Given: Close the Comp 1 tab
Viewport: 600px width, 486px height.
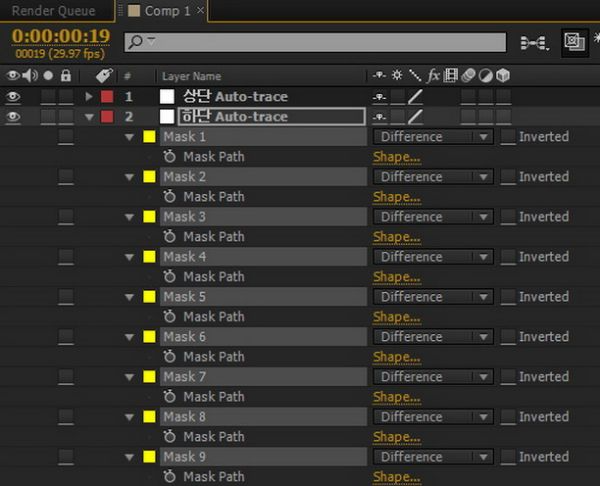Looking at the screenshot, I should tap(200, 10).
